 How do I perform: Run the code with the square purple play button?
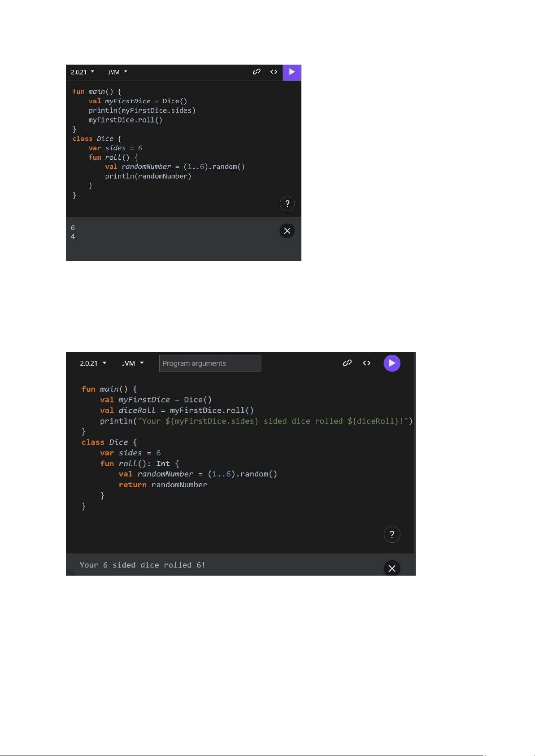coord(291,72)
